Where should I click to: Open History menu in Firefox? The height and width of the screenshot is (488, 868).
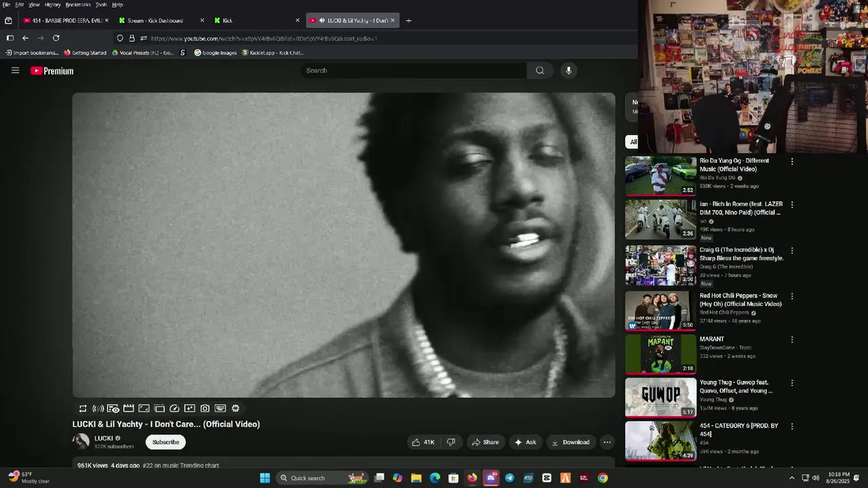coord(52,5)
